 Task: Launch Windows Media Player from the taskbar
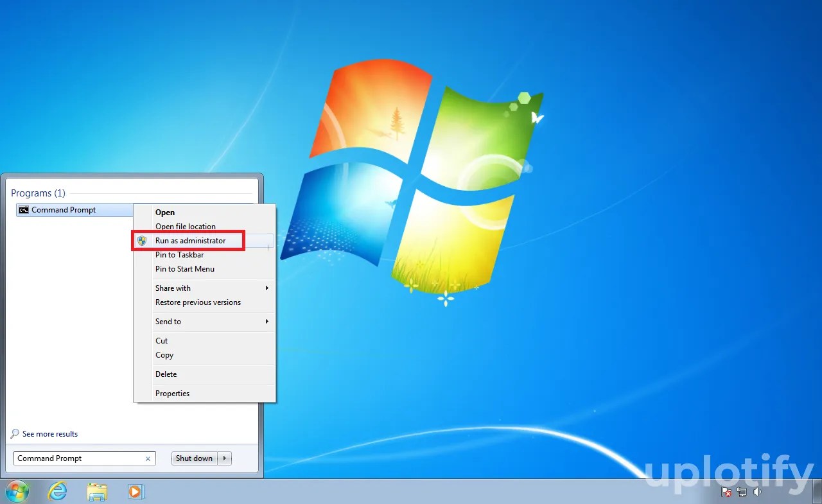pyautogui.click(x=136, y=491)
